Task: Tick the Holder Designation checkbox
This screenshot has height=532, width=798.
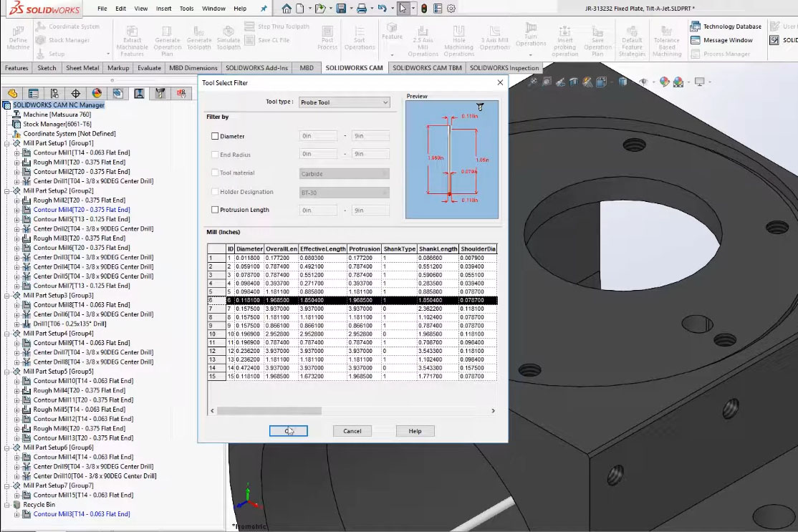Action: pyautogui.click(x=215, y=192)
